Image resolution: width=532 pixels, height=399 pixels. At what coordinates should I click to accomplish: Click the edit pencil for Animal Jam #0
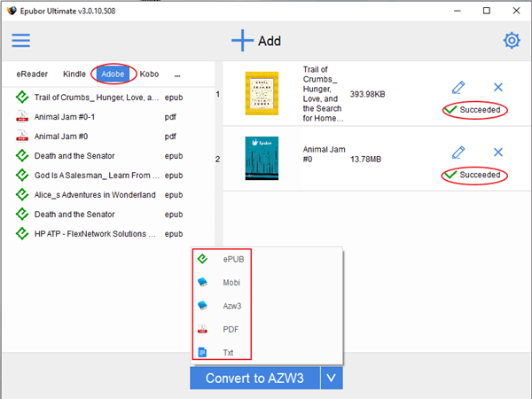pos(458,153)
